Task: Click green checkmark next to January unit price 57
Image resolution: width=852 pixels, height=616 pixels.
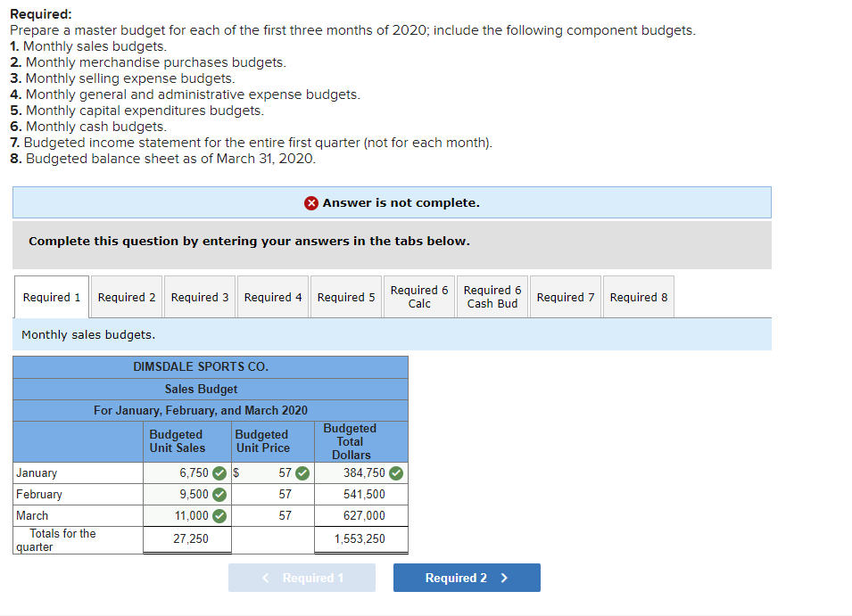Action: pos(302,473)
